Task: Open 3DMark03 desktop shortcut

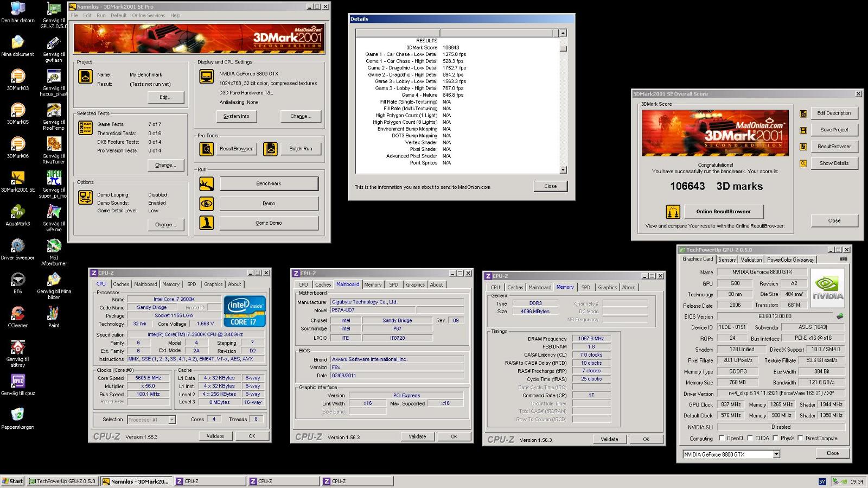Action: [18, 80]
